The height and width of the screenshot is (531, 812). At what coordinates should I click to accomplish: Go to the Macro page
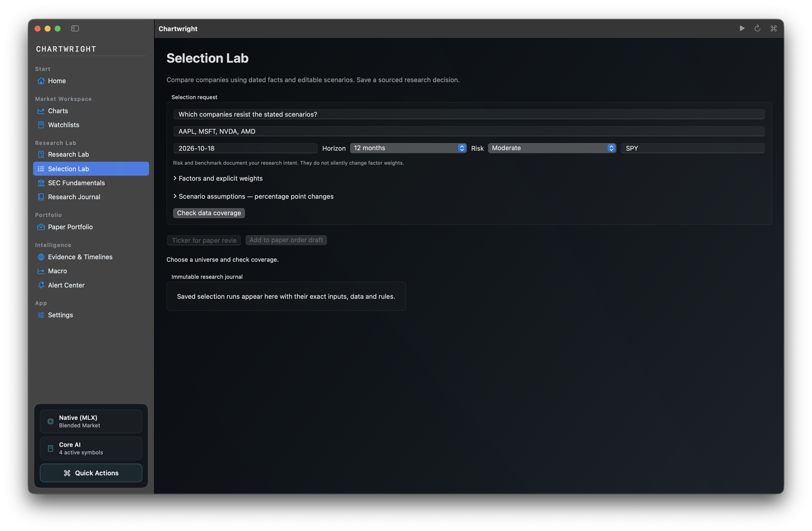(x=91, y=271)
